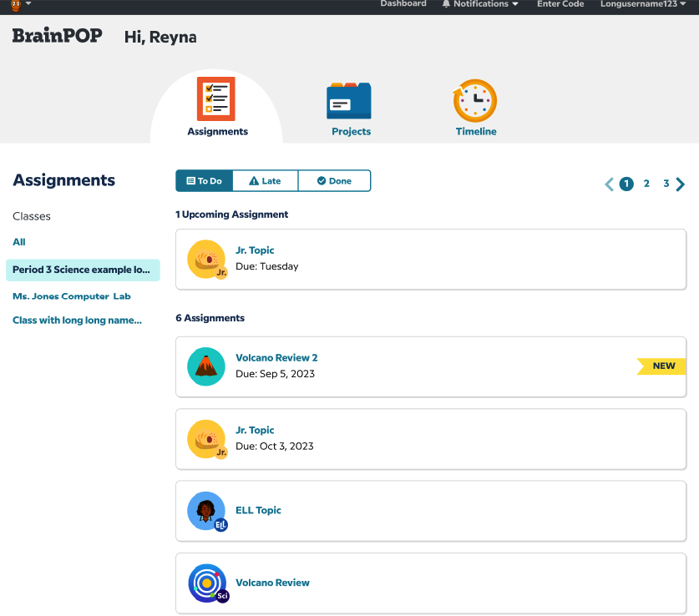Image resolution: width=699 pixels, height=616 pixels.
Task: Switch to the To Do filter
Action: tap(204, 181)
